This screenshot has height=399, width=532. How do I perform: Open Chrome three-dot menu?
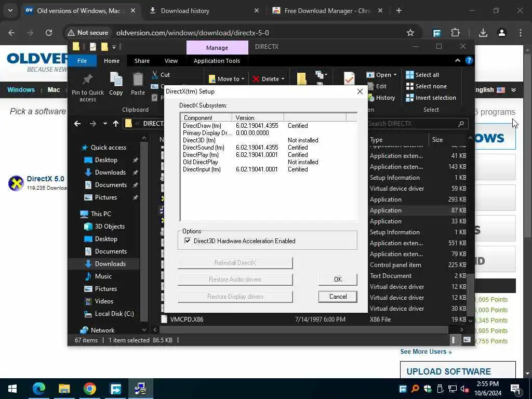pyautogui.click(x=521, y=33)
